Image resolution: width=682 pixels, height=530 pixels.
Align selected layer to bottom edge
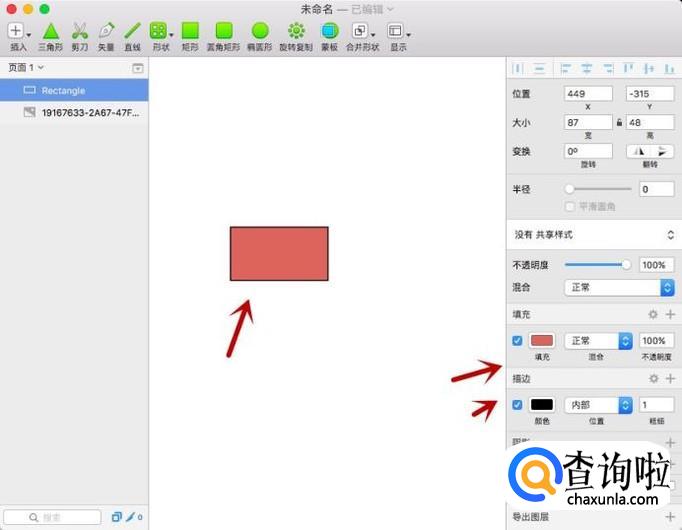[x=669, y=68]
